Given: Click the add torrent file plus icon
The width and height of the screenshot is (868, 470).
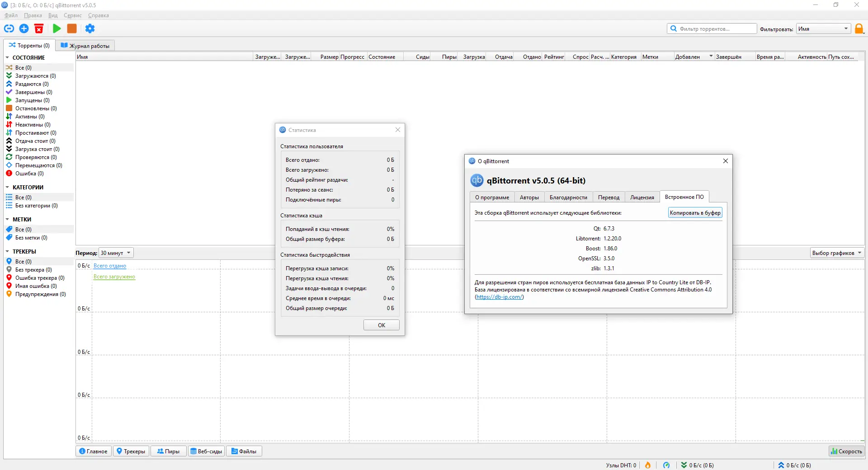Looking at the screenshot, I should 24,29.
